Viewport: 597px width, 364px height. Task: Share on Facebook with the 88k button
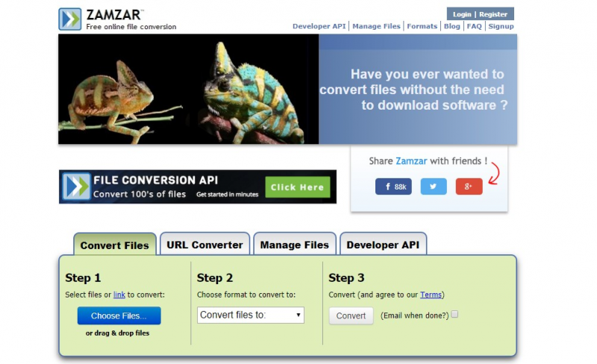pos(393,186)
